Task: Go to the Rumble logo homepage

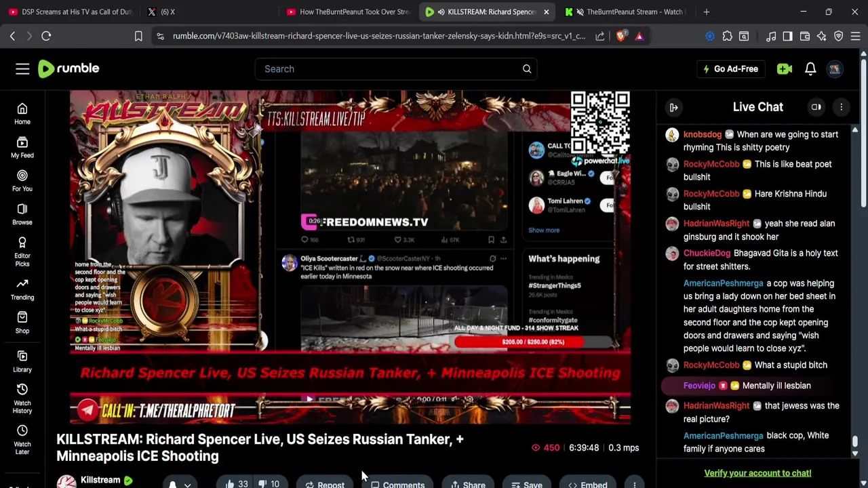Action: [68, 68]
